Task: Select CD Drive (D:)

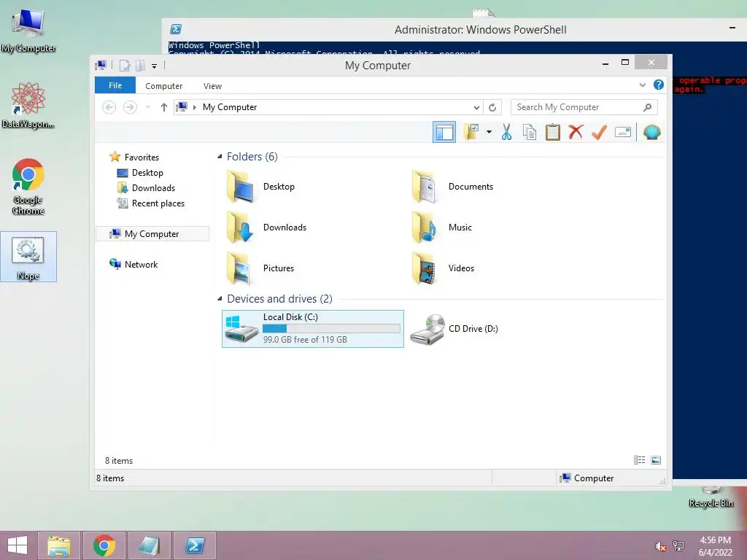Action: (x=454, y=329)
